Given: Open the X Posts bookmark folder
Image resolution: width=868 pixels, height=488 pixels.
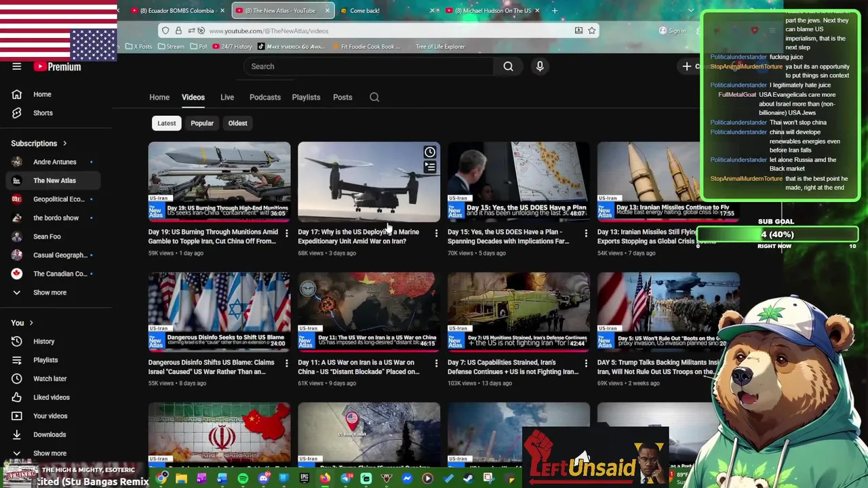Looking at the screenshot, I should 139,47.
